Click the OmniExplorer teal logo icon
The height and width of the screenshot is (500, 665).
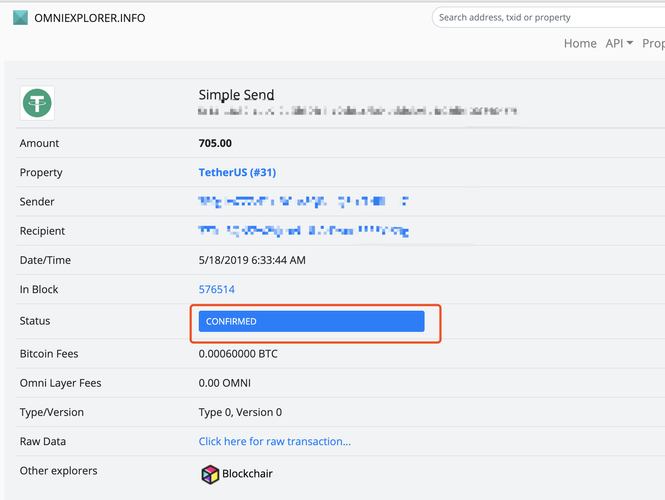click(x=20, y=17)
